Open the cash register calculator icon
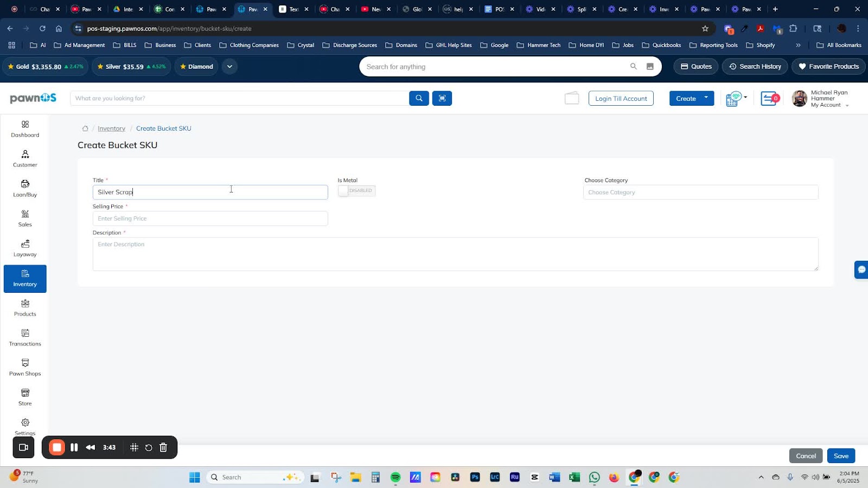 coord(733,99)
